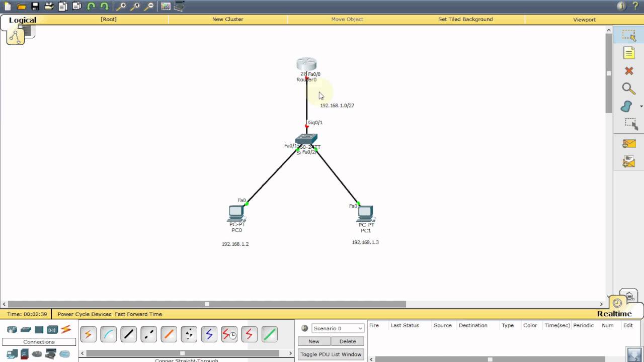Zoom in with the plus magnifier

coord(121,6)
